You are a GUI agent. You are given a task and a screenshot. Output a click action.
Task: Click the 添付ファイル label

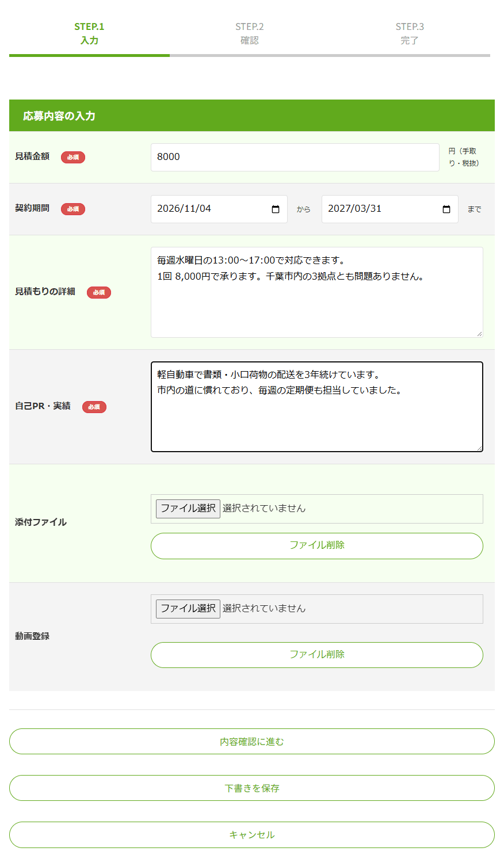(41, 522)
